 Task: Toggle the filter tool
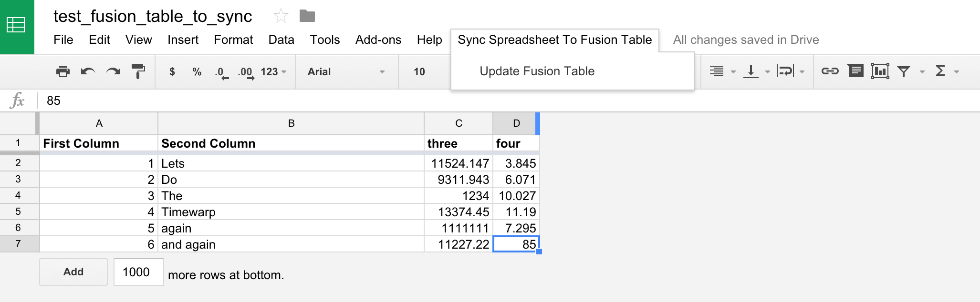tap(903, 71)
